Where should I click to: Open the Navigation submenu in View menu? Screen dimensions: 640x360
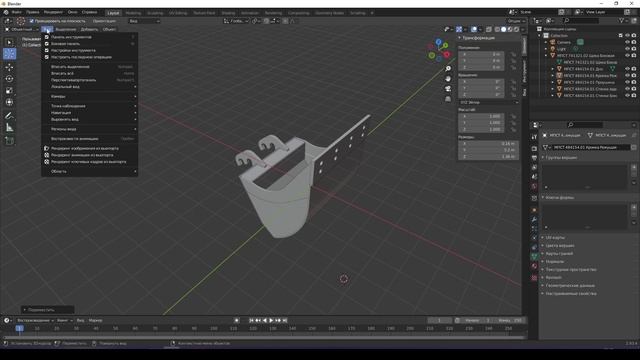pos(90,113)
